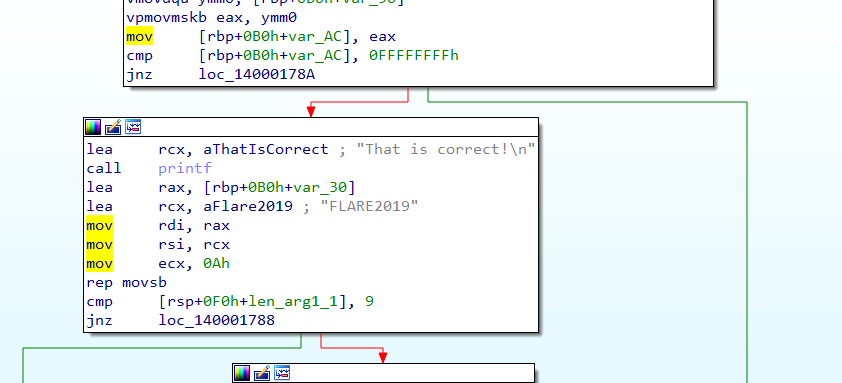Screen dimensions: 842x383
Task: Select the printf function name
Action: click(x=185, y=168)
